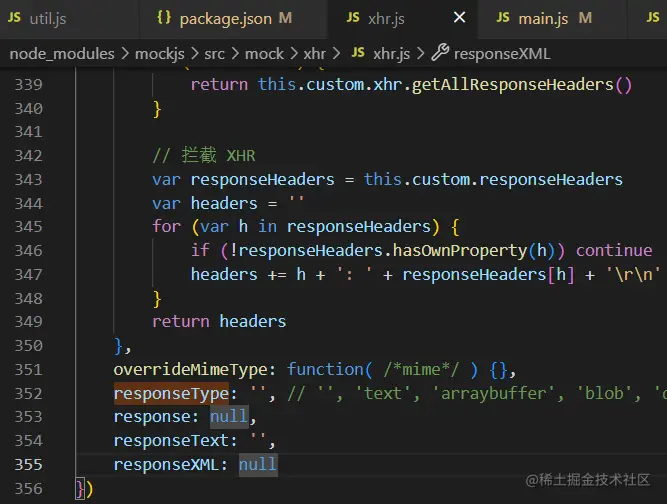The height and width of the screenshot is (504, 667).
Task: Click the JS icon in the breadcrumb
Action: (x=358, y=52)
